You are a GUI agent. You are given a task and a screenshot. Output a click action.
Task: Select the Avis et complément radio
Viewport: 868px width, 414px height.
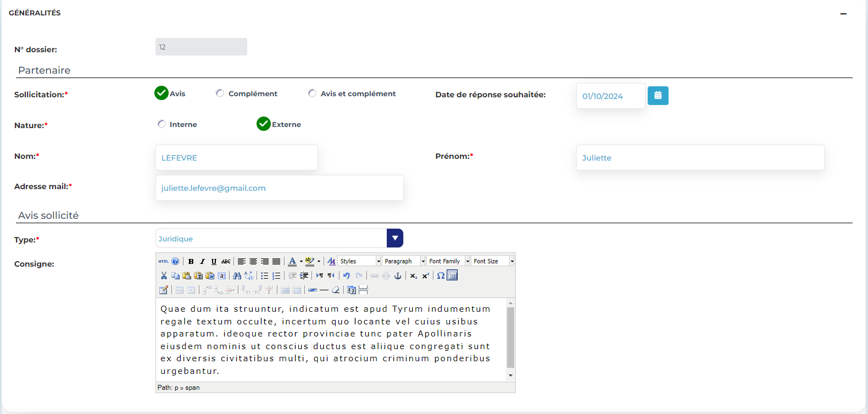(x=312, y=93)
